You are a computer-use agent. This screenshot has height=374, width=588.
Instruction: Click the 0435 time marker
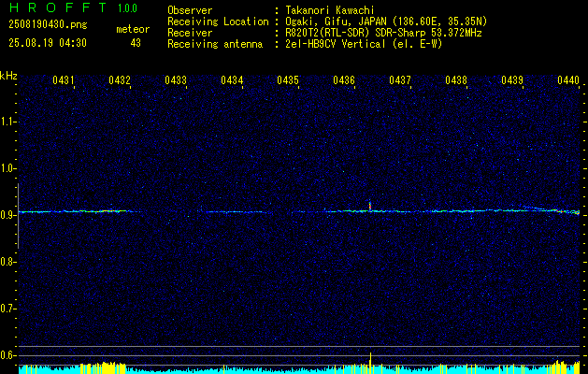(x=288, y=79)
